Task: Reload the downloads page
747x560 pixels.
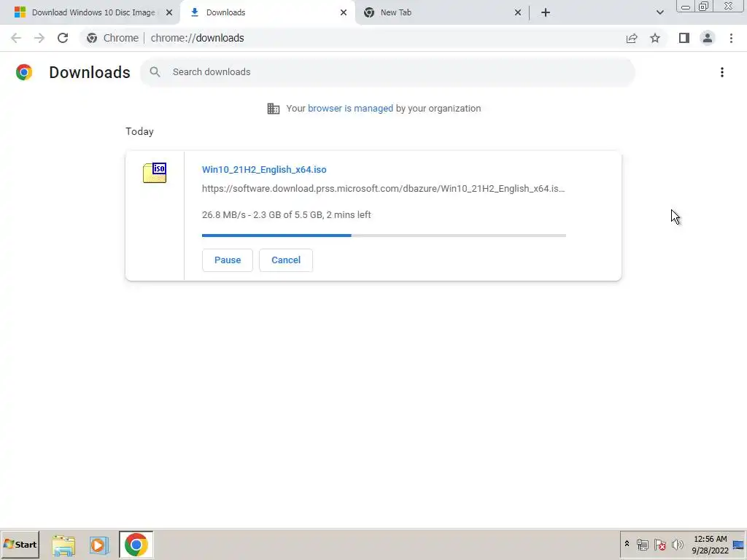Action: pos(63,38)
